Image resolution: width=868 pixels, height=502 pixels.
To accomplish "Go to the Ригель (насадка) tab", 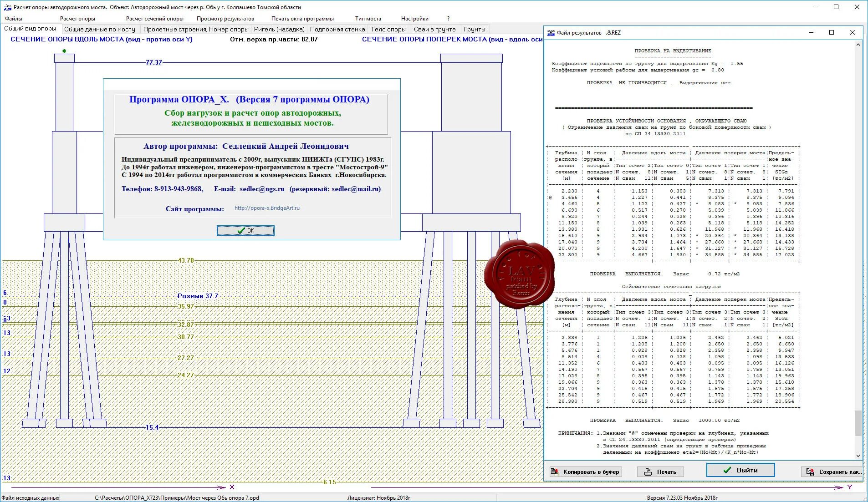I will coord(279,29).
